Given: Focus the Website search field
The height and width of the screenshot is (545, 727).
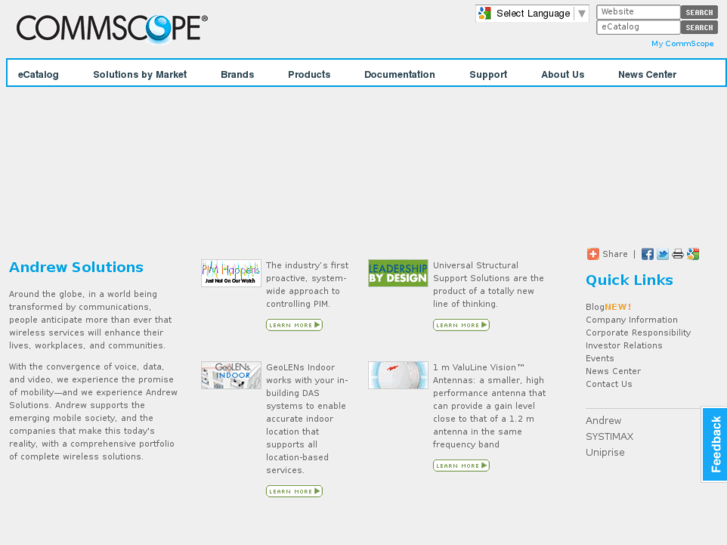Looking at the screenshot, I should 638,12.
